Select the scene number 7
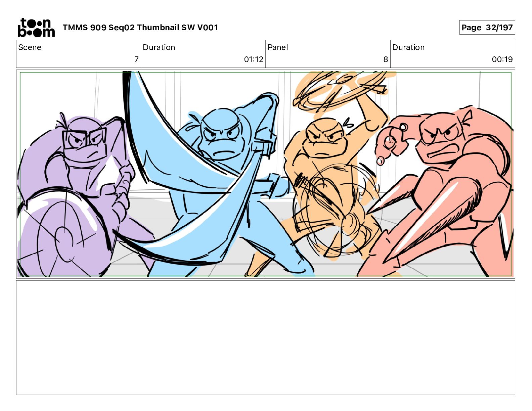532x411 pixels. pyautogui.click(x=136, y=59)
